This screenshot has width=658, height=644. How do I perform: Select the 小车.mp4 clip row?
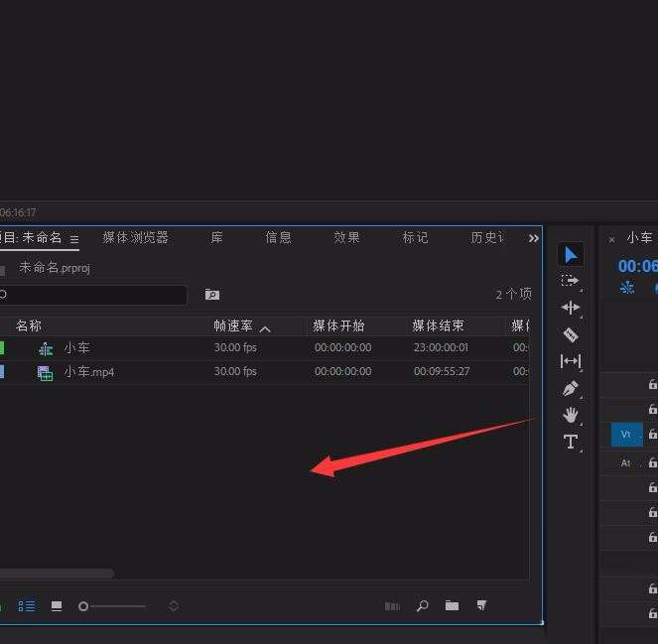(264, 372)
